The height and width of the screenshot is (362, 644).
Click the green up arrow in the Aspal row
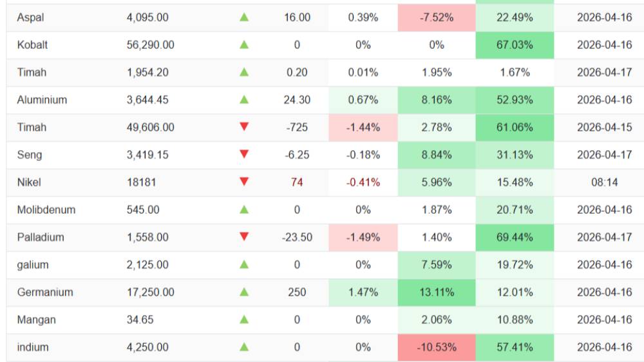244,17
